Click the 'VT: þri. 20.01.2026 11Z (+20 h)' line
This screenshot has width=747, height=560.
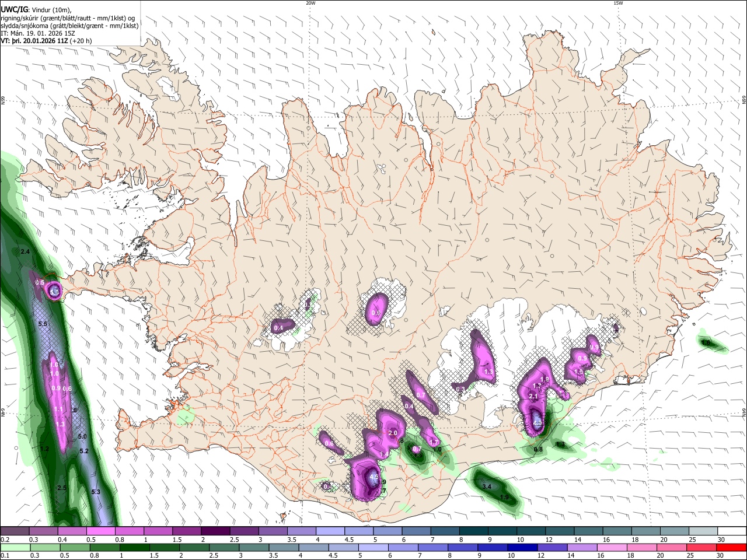(46, 41)
